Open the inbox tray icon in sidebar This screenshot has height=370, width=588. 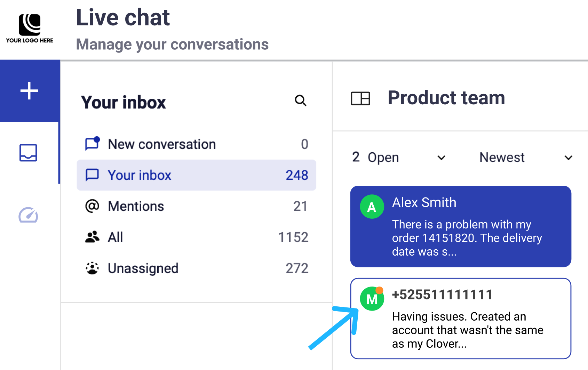click(28, 153)
